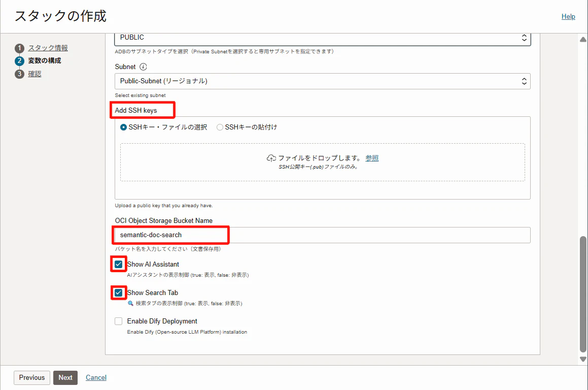Focus the OCI Object Storage Bucket Name field
588x390 pixels.
[x=323, y=235]
